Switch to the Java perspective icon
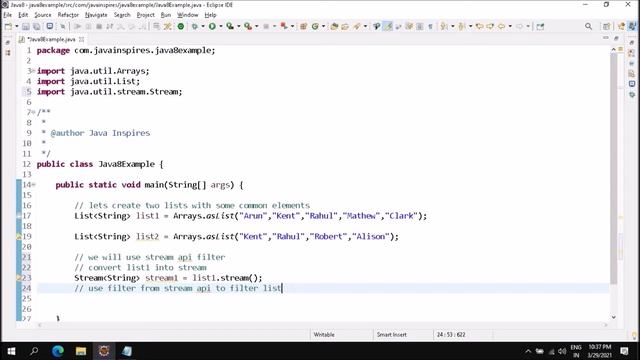The width and height of the screenshot is (640, 360). coord(632,26)
